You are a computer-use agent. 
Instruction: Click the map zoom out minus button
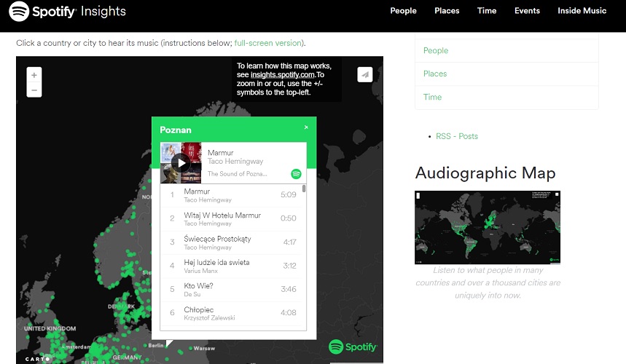(x=34, y=90)
